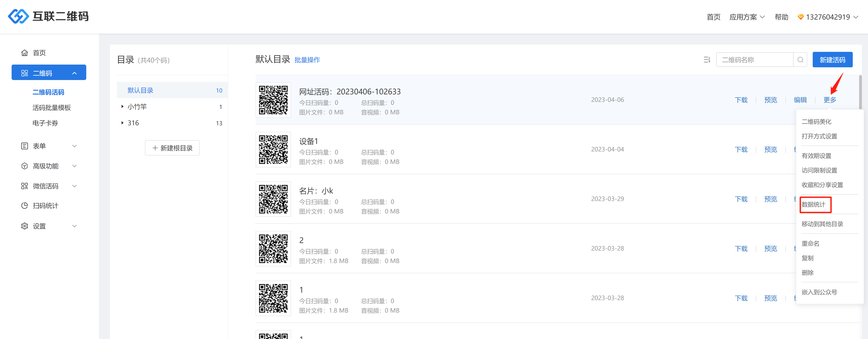Open the 应用方案 dropdown

(x=747, y=17)
